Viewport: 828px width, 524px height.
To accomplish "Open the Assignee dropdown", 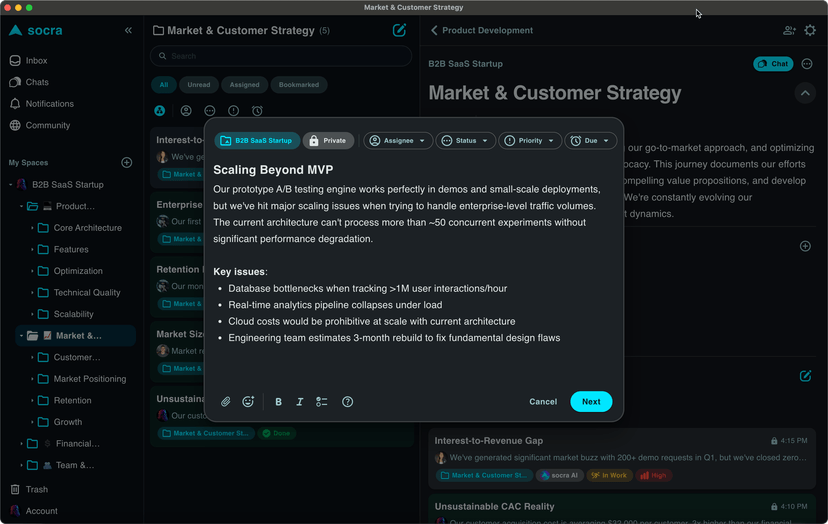I will [x=398, y=141].
